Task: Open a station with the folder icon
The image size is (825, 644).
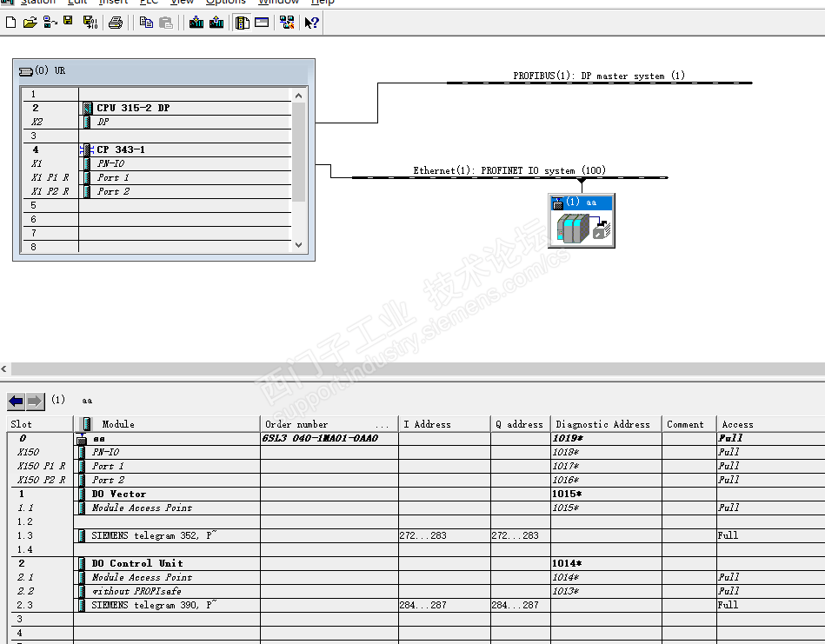Action: (x=30, y=23)
